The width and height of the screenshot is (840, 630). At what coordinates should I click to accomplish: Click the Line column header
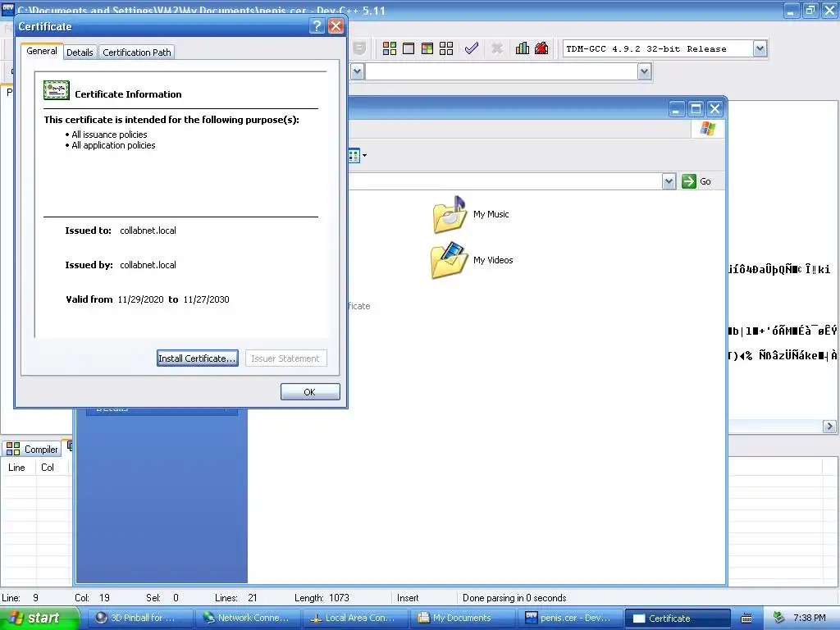click(18, 467)
